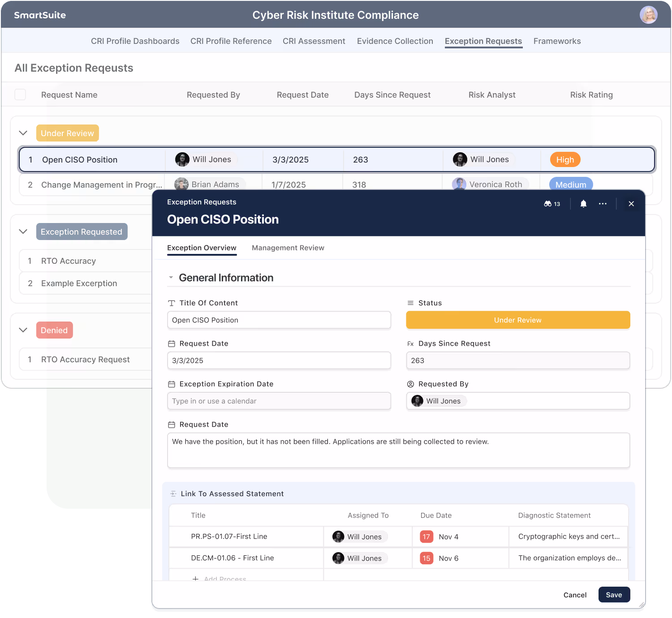Select the Example Excerption row
The image size is (672, 618).
[x=86, y=283]
